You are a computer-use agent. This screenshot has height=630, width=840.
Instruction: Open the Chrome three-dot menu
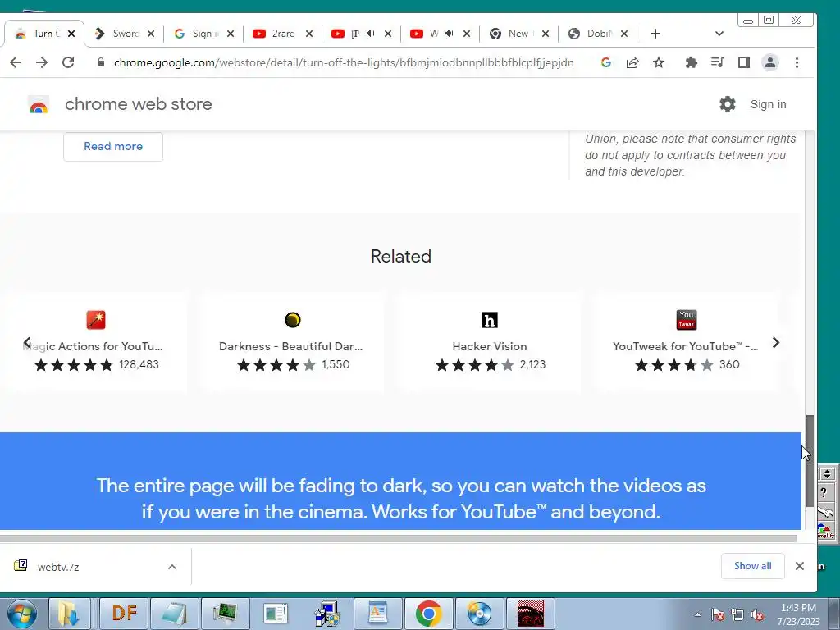797,62
